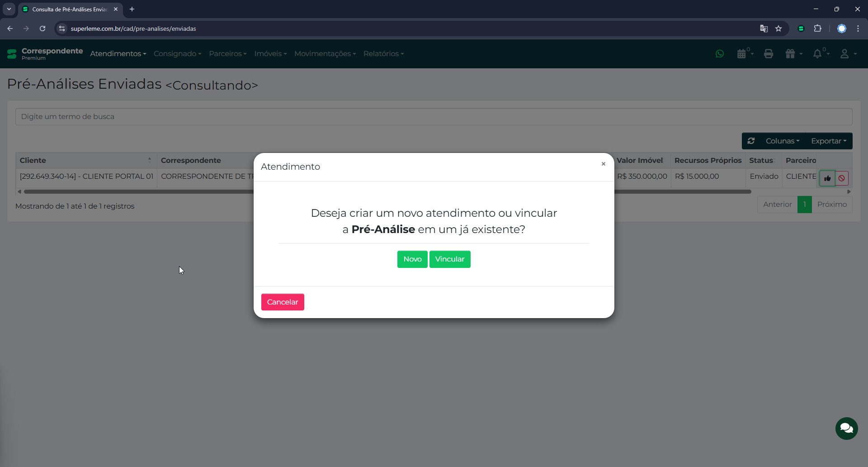Viewport: 868px width, 467px height.
Task: Open the calendar icon in navbar
Action: tap(742, 54)
